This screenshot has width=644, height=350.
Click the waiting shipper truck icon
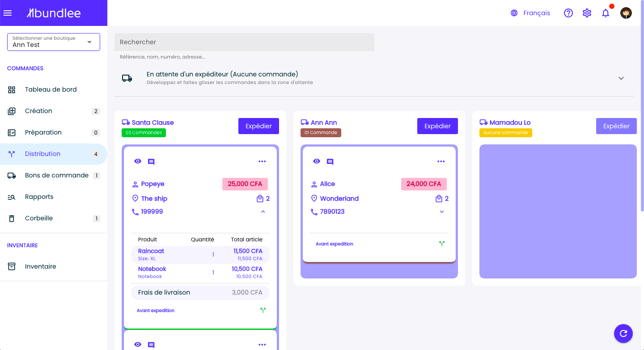[127, 78]
